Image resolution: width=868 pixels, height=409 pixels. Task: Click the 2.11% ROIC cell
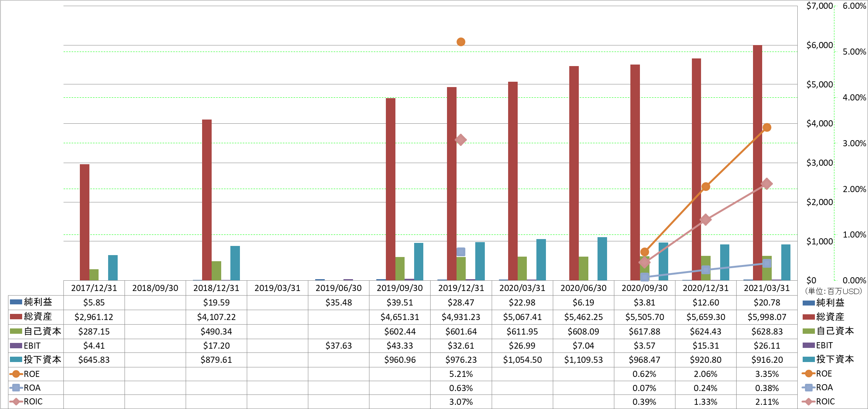[x=767, y=402]
